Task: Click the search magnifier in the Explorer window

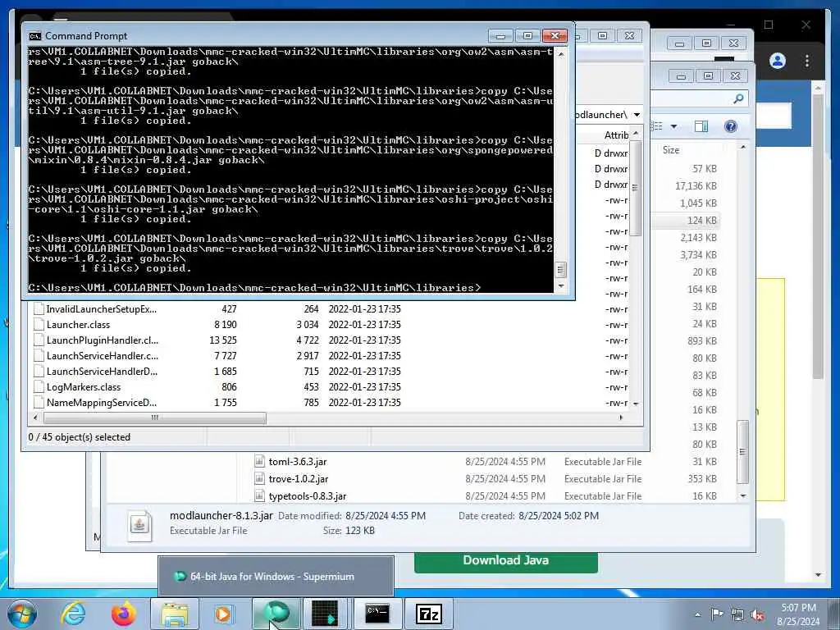Action: point(738,98)
